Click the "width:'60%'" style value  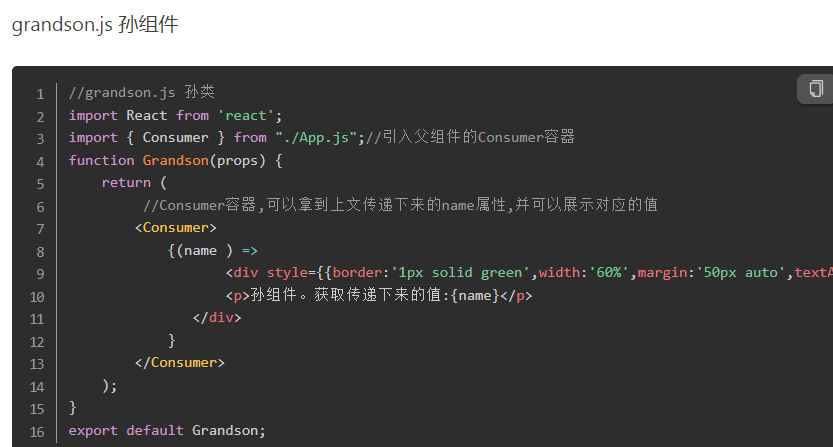[584, 273]
